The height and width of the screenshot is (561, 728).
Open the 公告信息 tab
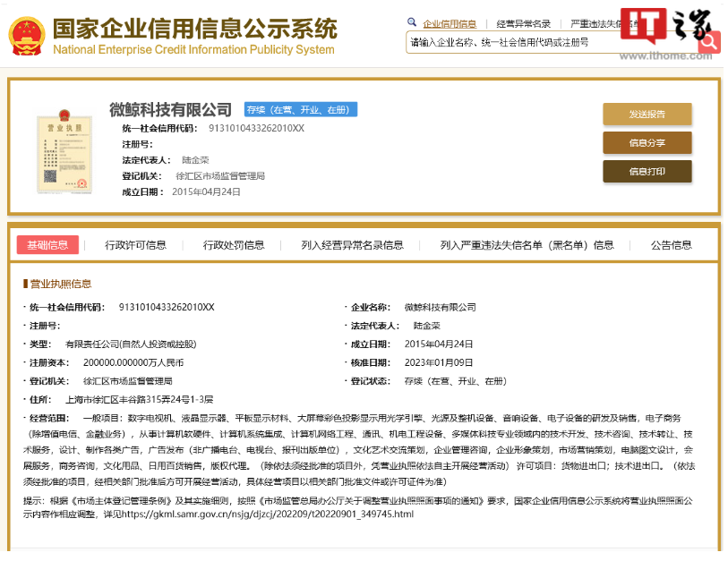(671, 245)
